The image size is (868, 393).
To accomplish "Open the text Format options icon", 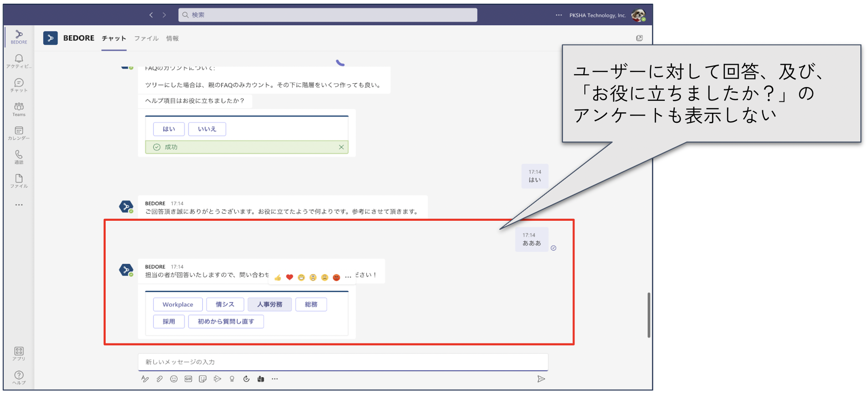I will click(145, 379).
